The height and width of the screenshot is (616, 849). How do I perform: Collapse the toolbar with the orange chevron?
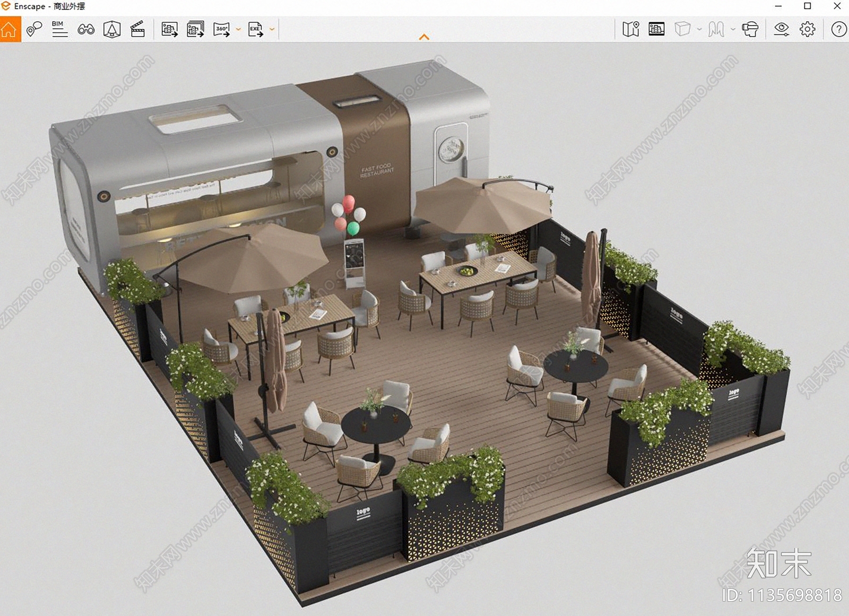(x=424, y=37)
